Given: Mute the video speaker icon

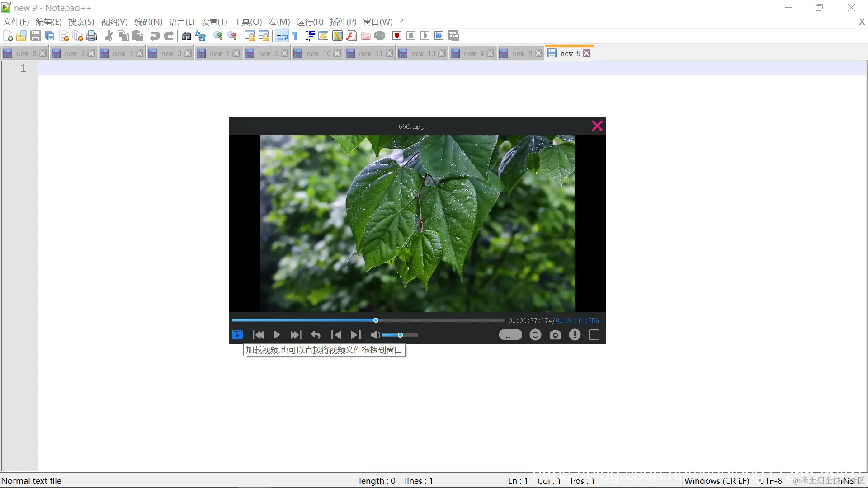Looking at the screenshot, I should tap(375, 335).
